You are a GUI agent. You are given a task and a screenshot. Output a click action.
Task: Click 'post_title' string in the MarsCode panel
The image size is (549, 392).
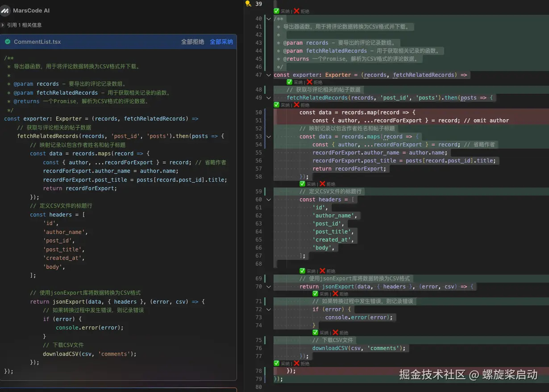click(x=64, y=250)
